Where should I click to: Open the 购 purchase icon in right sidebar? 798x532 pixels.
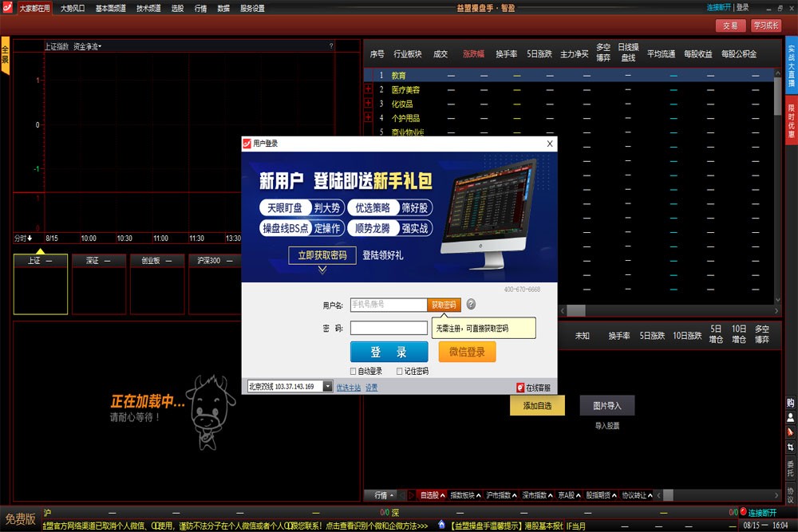coord(790,403)
